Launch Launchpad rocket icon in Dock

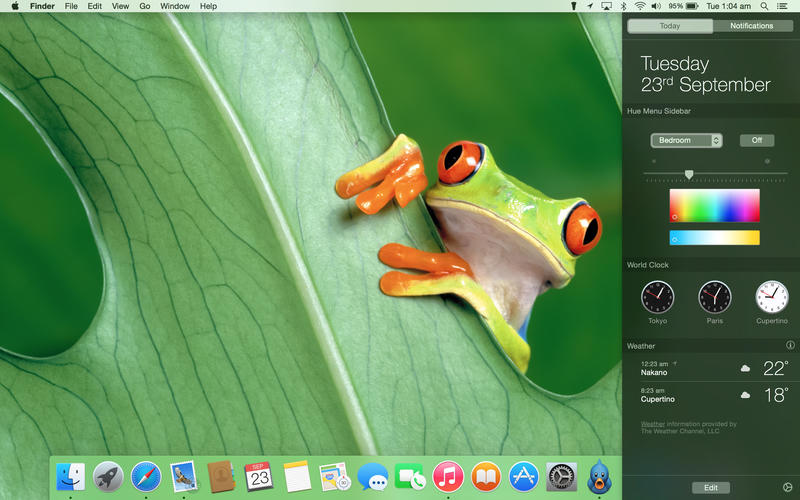point(108,476)
